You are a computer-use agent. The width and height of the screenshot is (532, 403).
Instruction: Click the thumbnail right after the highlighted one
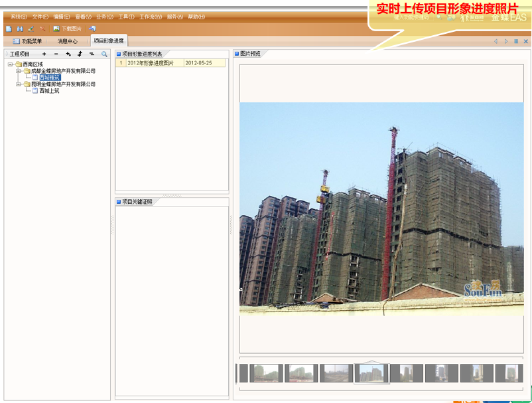[x=407, y=373]
